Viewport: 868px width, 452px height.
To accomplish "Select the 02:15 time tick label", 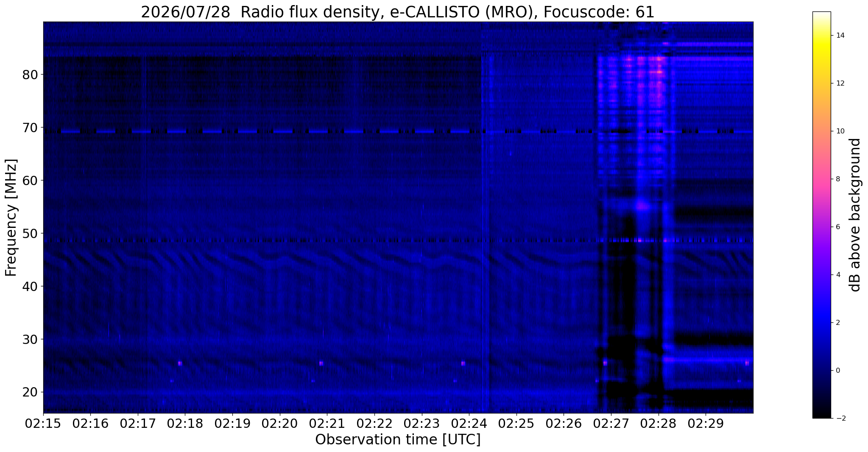I will click(43, 423).
